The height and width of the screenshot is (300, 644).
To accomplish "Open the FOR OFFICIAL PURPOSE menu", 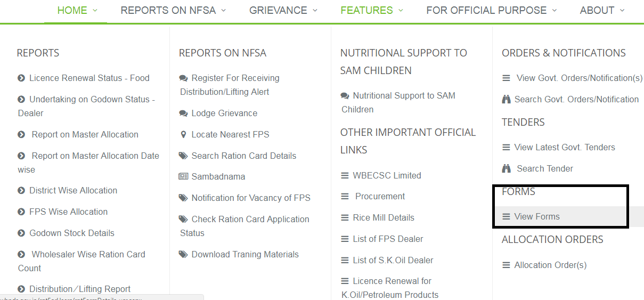I will pos(491,11).
